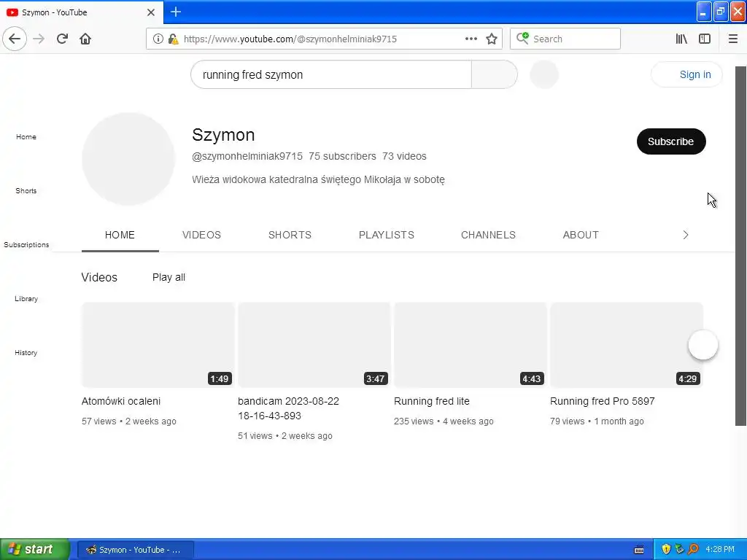Open the library bookshelf icon

(681, 39)
